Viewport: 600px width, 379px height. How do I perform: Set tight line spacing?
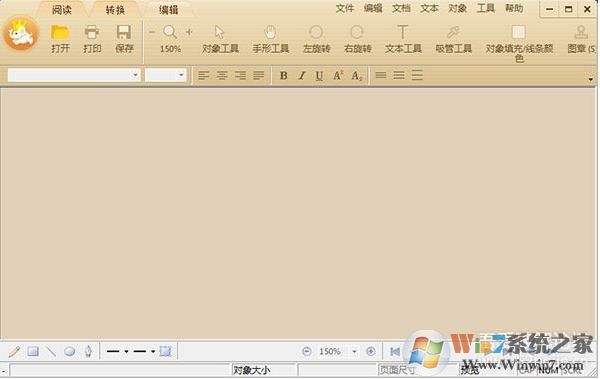(380, 75)
